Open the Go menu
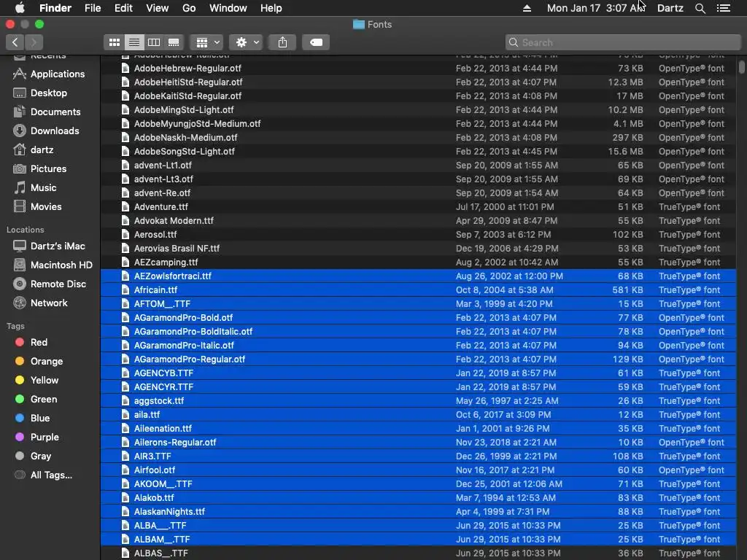This screenshot has width=747, height=560. (189, 8)
